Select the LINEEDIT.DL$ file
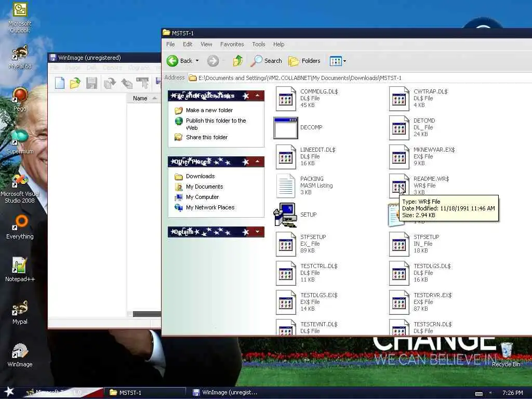 286,157
